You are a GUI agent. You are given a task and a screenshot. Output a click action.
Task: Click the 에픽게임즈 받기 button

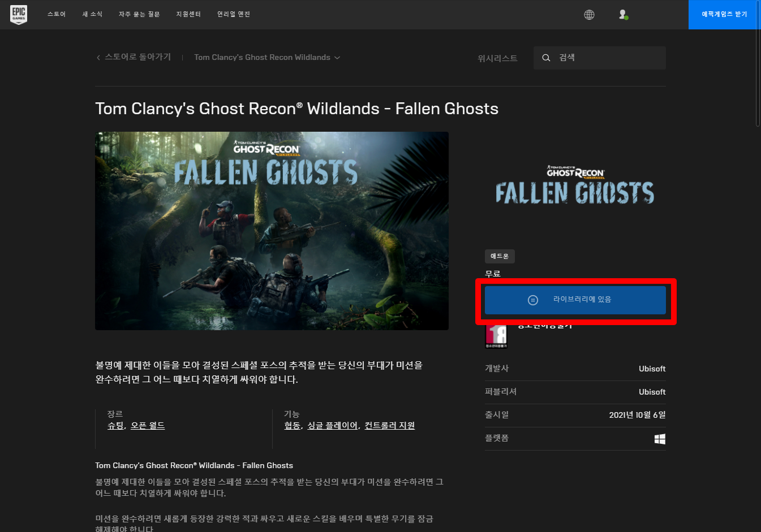pyautogui.click(x=724, y=15)
